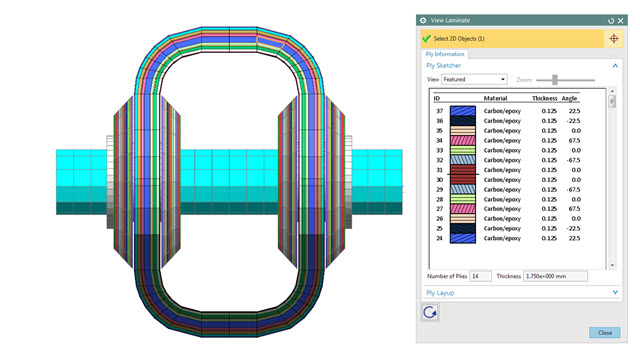Expand the Ply Layup section
640x360 pixels.
click(x=615, y=293)
